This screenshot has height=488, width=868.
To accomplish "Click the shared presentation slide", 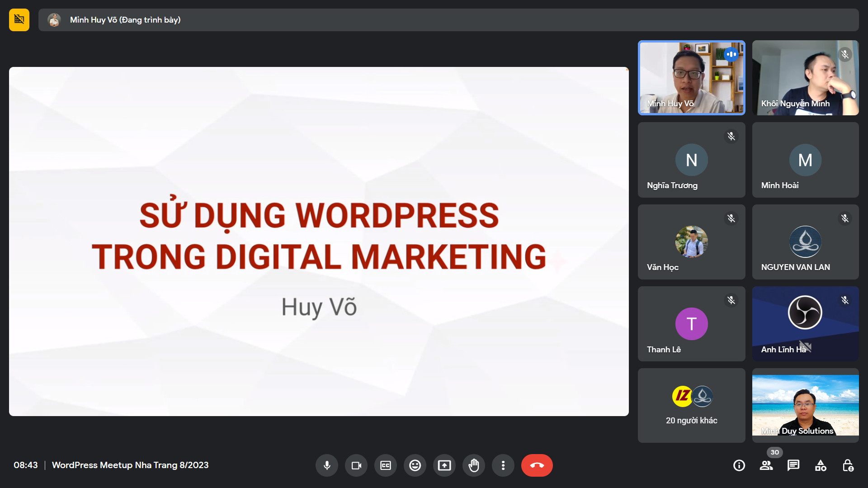I will (x=319, y=242).
